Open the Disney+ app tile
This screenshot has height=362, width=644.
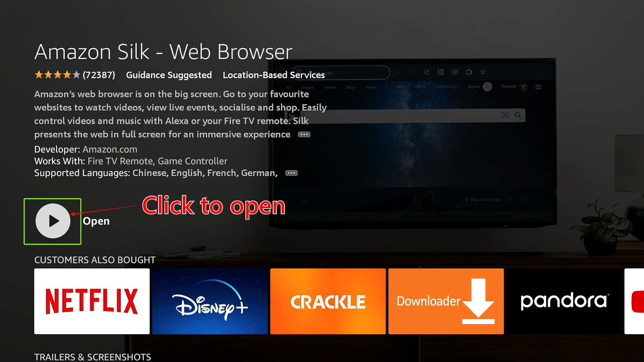click(x=210, y=301)
